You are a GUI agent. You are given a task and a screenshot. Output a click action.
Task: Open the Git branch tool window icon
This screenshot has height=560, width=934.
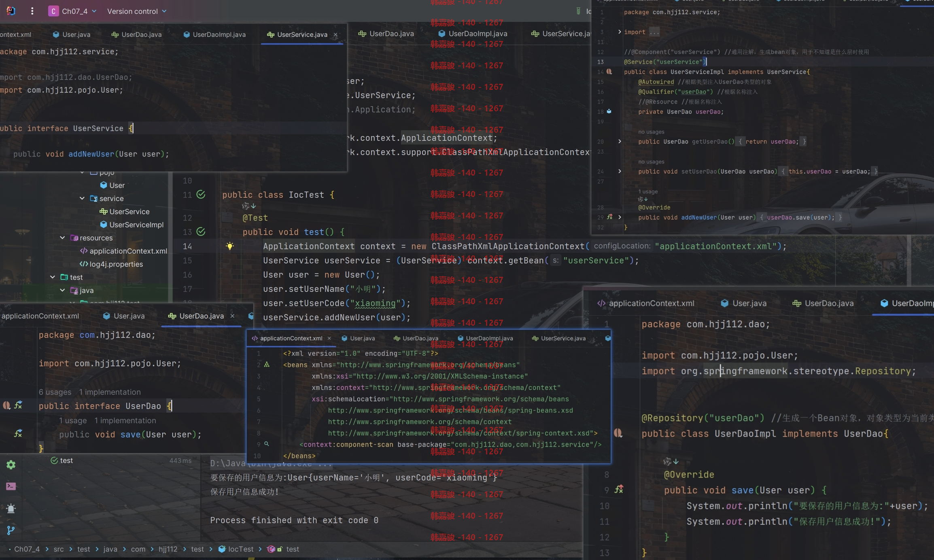(x=11, y=530)
